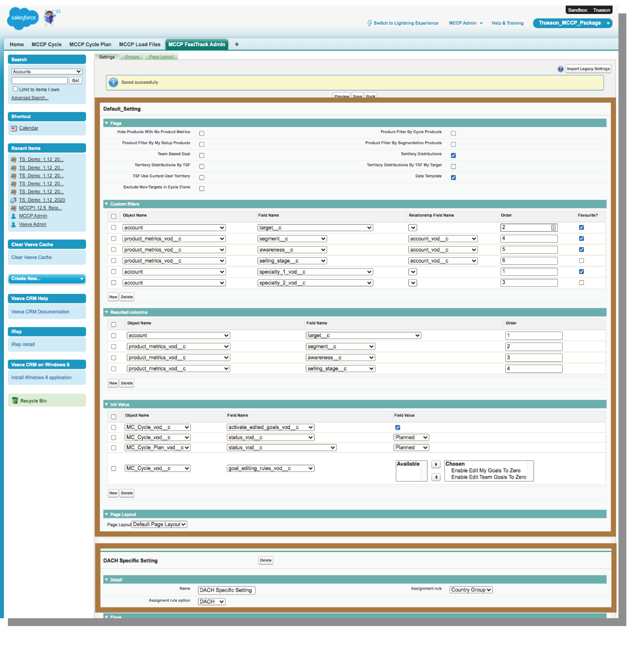The width and height of the screenshot is (644, 654).
Task: Delete the DACH Specific Setting
Action: 265,560
